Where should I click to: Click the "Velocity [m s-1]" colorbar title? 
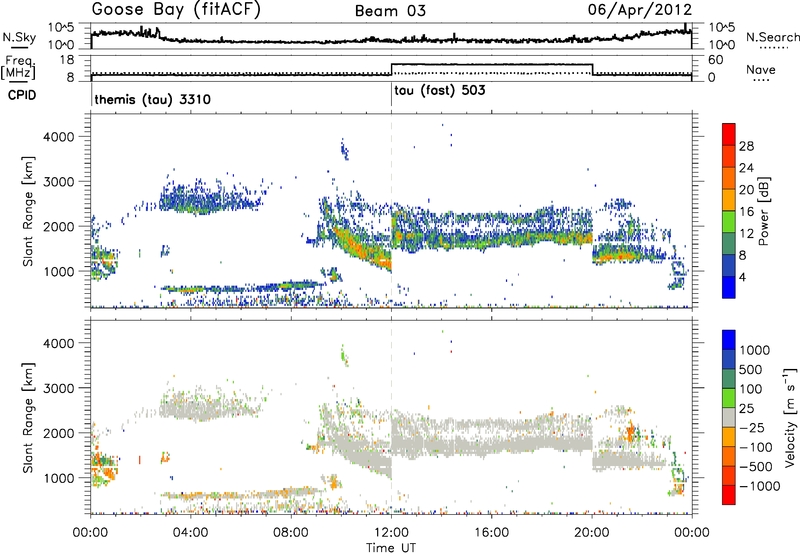pos(790,417)
